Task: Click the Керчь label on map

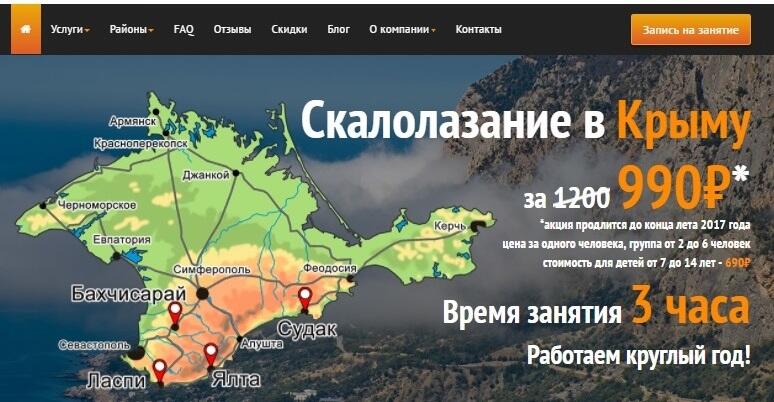Action: [x=450, y=226]
